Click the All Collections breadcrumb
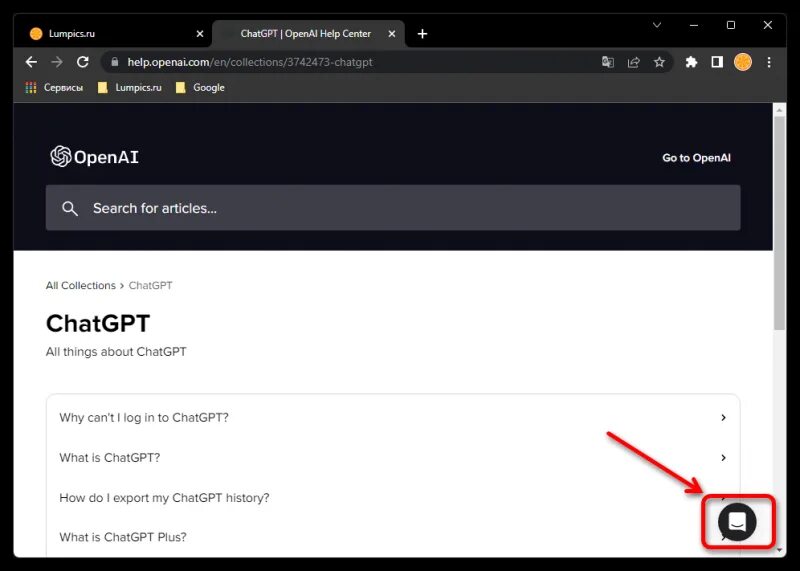Viewport: 800px width, 571px height. (81, 285)
